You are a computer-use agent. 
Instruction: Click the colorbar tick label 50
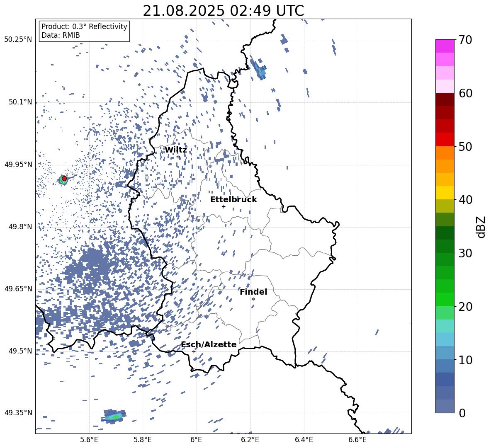tap(465, 147)
